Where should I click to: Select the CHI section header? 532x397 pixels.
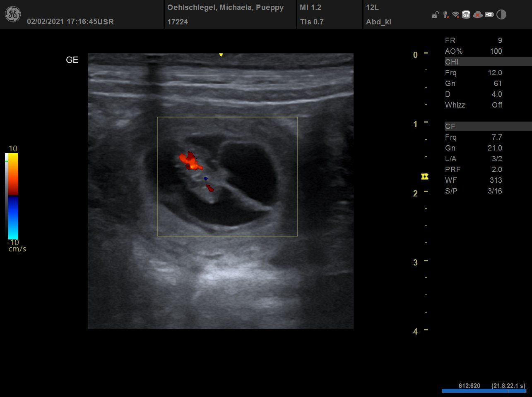tap(488, 62)
